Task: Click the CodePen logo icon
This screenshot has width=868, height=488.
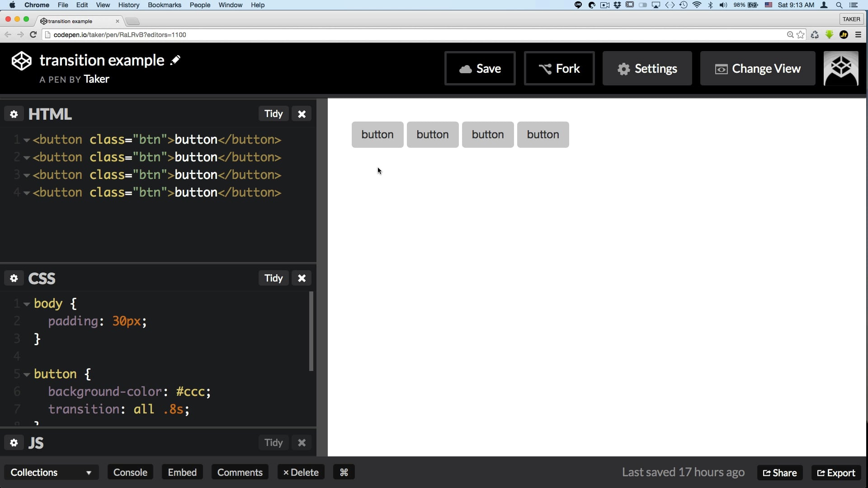Action: [21, 61]
